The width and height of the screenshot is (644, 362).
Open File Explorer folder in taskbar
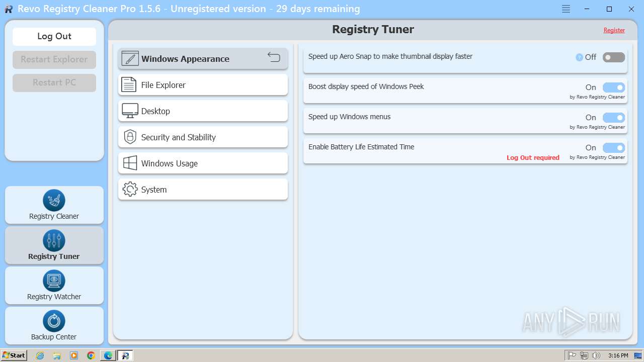coord(57,355)
